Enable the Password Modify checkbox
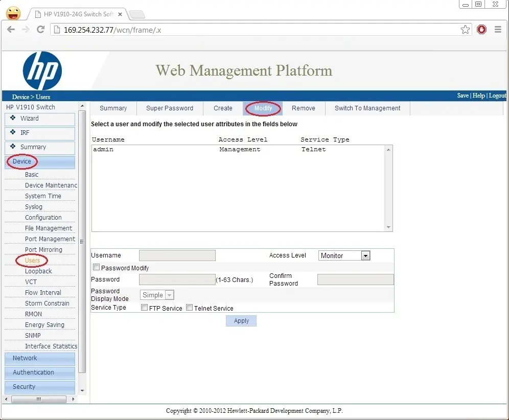This screenshot has width=509, height=420. point(96,267)
